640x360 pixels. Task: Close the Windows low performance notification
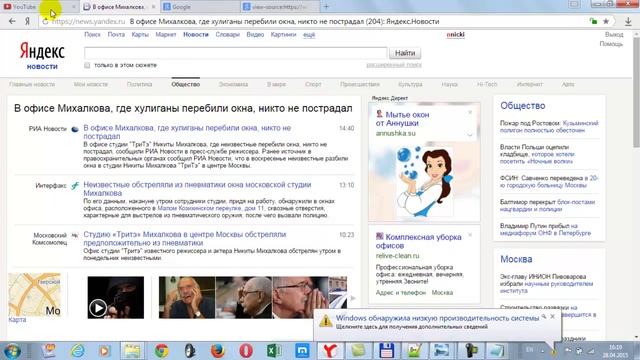553,316
